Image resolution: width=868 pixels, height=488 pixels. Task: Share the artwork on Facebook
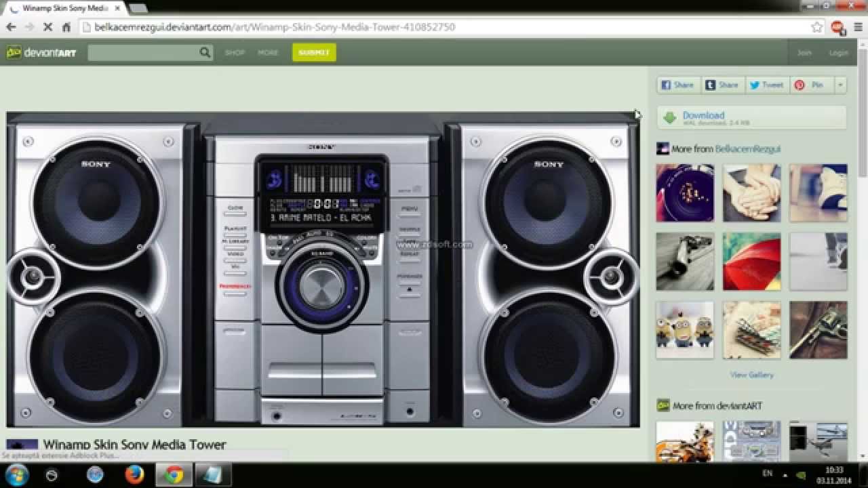pos(677,85)
